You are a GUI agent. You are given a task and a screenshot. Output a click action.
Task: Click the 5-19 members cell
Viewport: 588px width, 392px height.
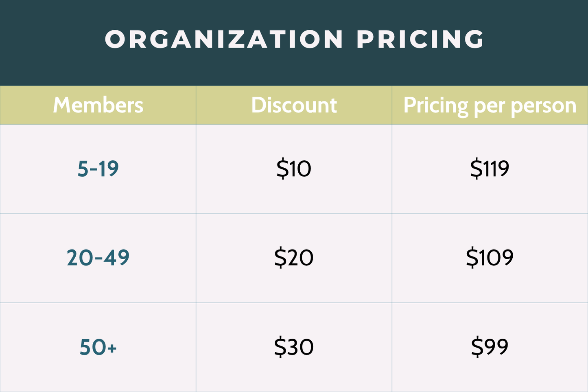(98, 169)
